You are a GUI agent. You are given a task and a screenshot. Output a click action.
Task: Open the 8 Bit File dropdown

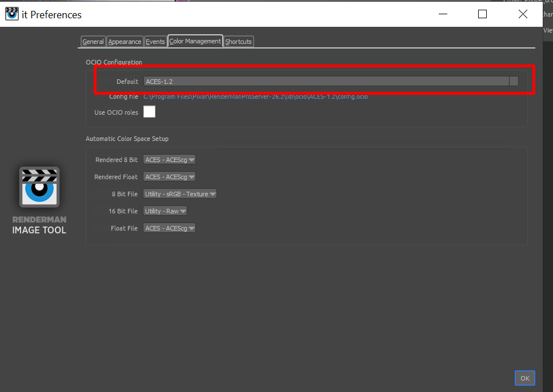coord(180,193)
